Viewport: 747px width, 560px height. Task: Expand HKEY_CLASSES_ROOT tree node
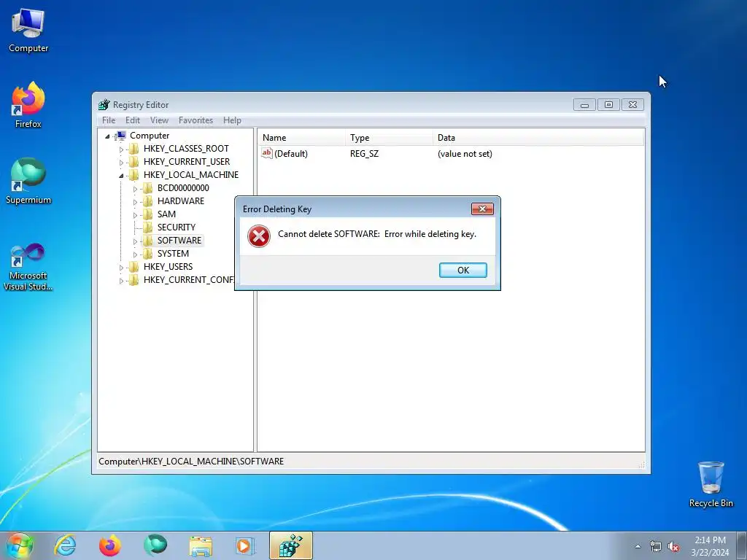[121, 149]
